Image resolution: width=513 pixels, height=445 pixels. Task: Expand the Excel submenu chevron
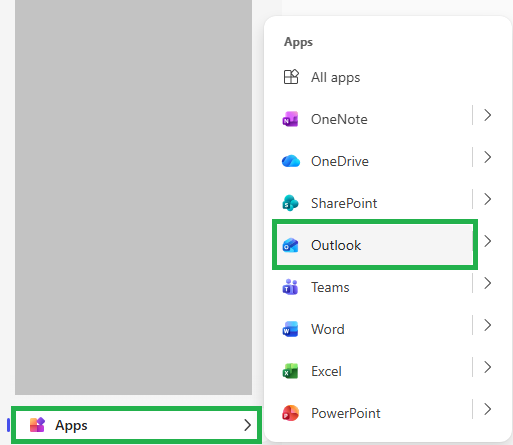(487, 367)
